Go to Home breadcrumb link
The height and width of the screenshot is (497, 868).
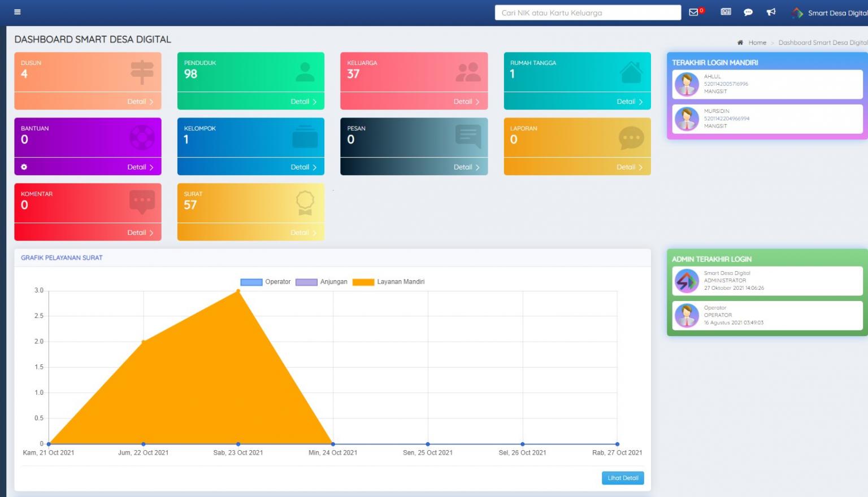[757, 42]
